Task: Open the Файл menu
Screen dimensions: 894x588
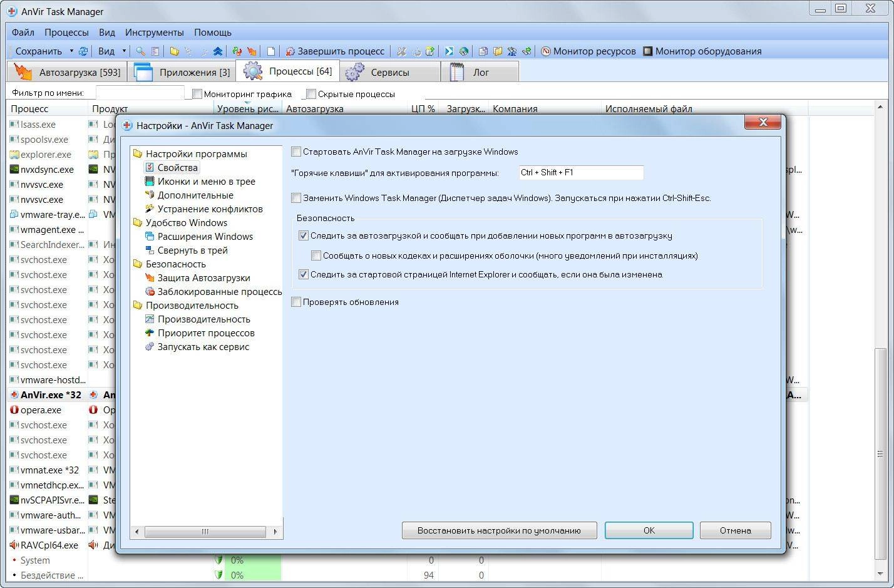Action: click(23, 32)
